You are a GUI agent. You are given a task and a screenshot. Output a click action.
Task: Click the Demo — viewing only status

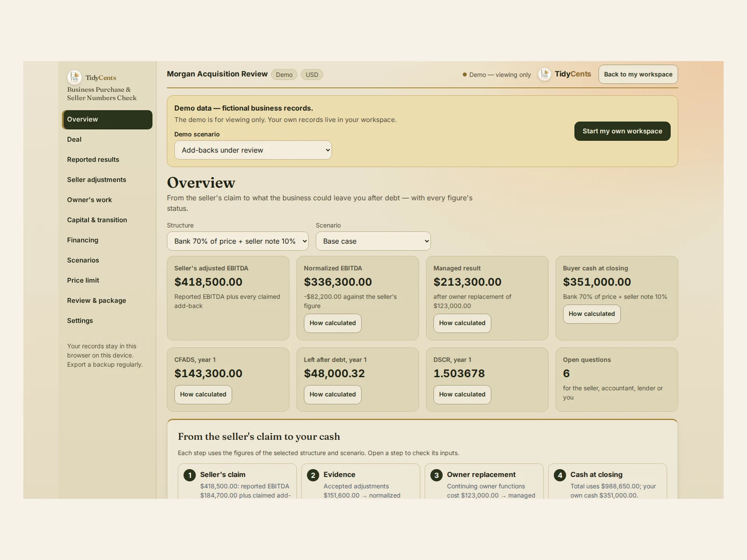pos(497,75)
